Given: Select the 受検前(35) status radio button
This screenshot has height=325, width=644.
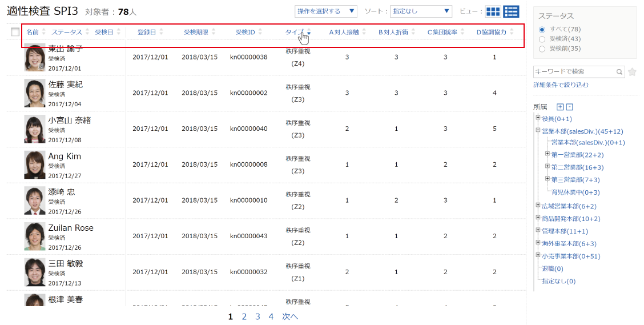Looking at the screenshot, I should point(542,49).
